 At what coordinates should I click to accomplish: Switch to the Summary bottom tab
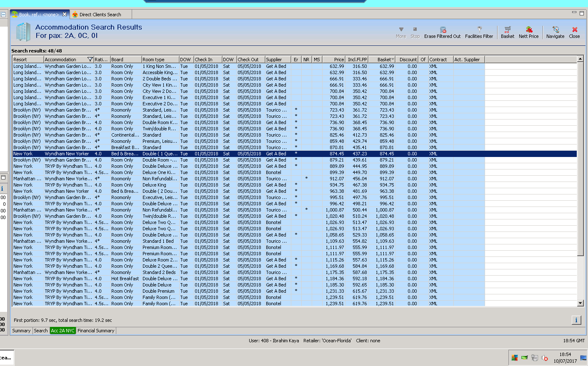point(21,331)
